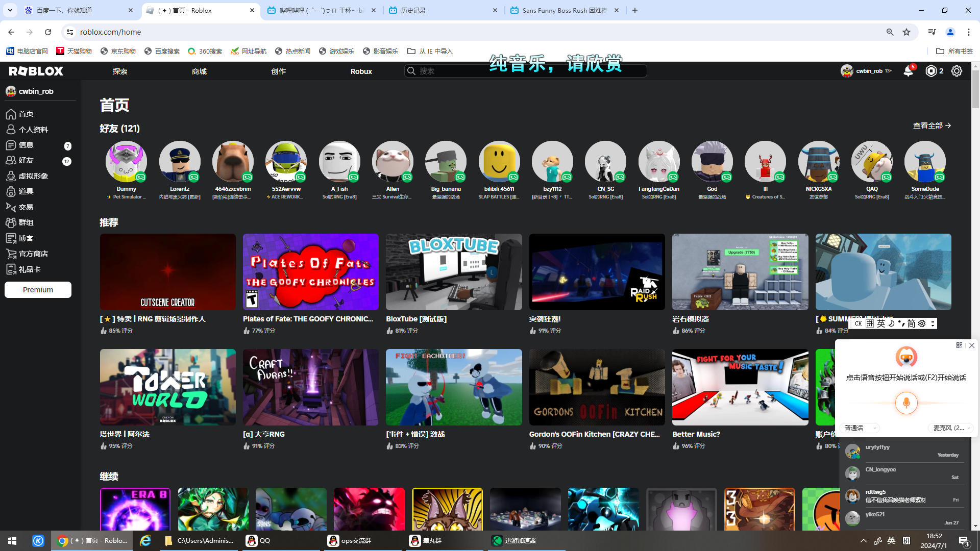Open Chrome media control button

932,32
